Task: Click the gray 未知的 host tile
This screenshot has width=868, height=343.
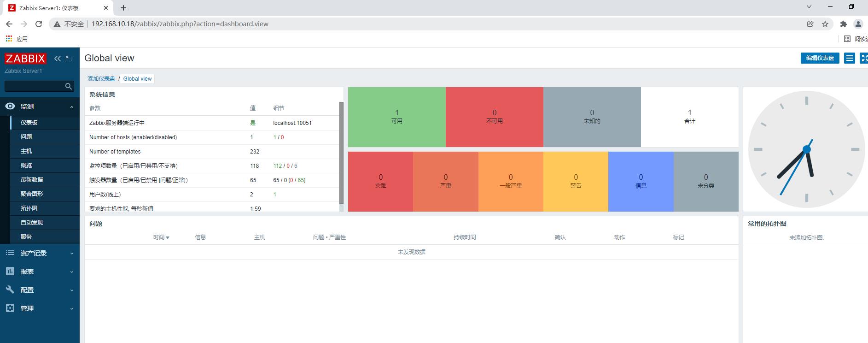Action: coord(592,117)
